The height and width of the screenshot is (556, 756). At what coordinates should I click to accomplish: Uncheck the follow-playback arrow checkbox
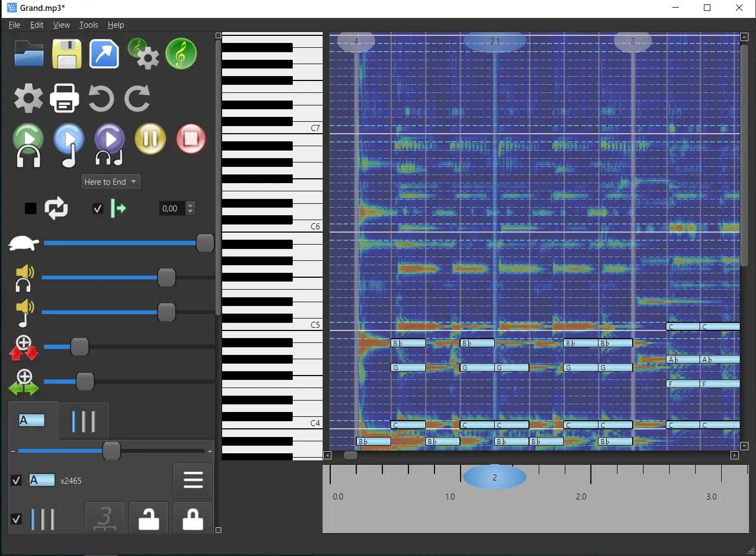(98, 209)
